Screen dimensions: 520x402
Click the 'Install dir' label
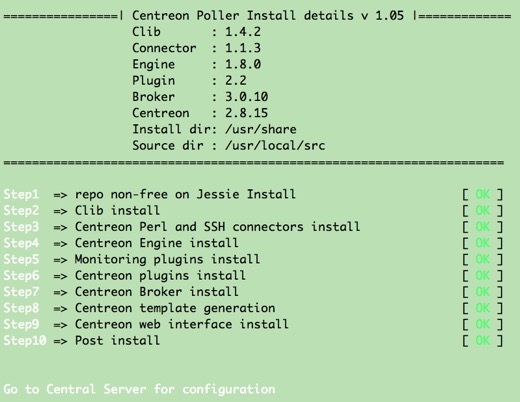click(x=171, y=129)
